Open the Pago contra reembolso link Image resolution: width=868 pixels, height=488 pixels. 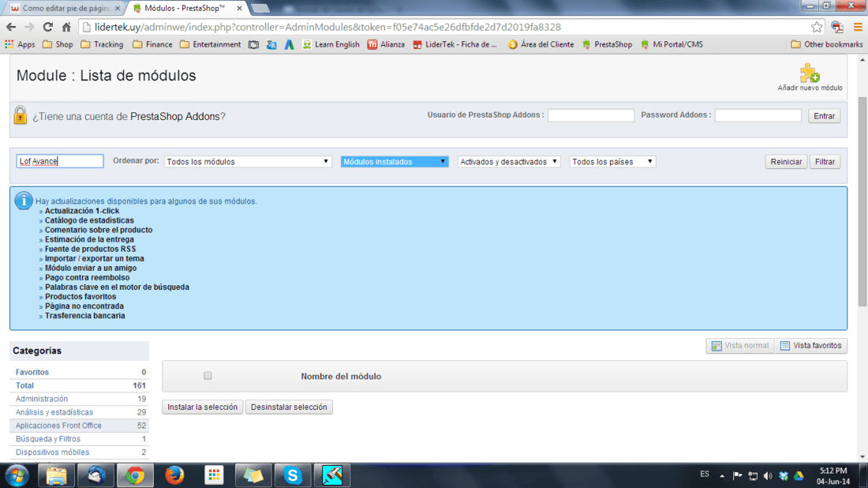point(87,277)
